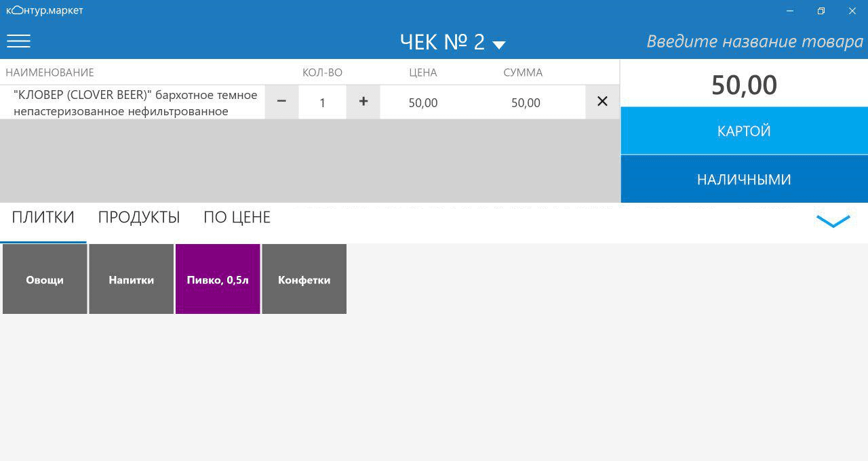Increase quantity with the plus button
The height and width of the screenshot is (461, 868).
363,102
